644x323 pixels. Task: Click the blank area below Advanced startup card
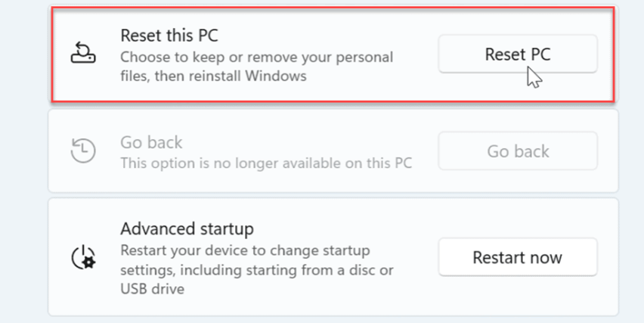click(333, 320)
